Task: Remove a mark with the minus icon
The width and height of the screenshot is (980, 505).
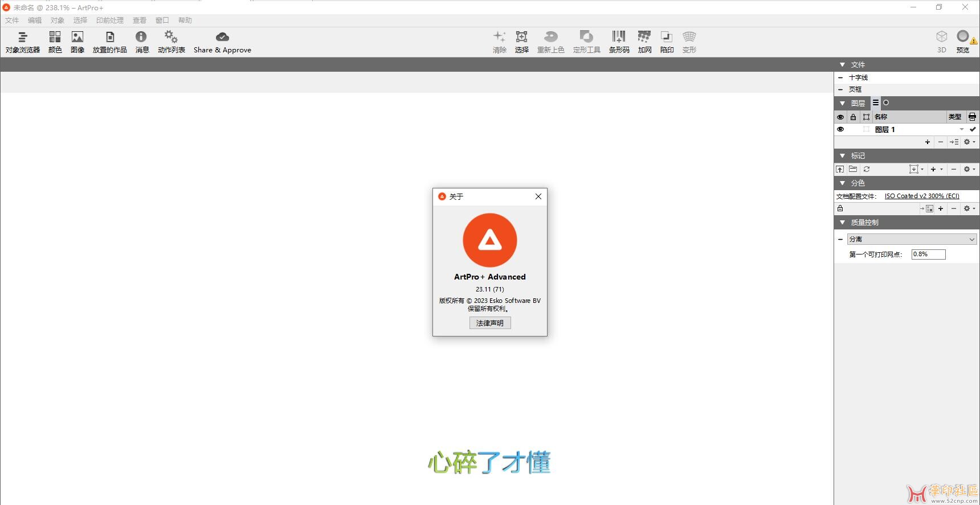Action: click(954, 169)
